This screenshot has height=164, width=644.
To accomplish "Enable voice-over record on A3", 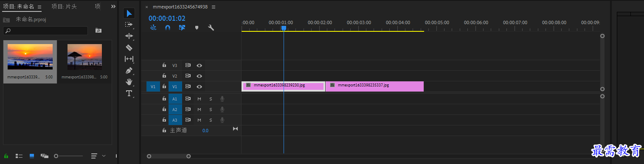I will (222, 120).
